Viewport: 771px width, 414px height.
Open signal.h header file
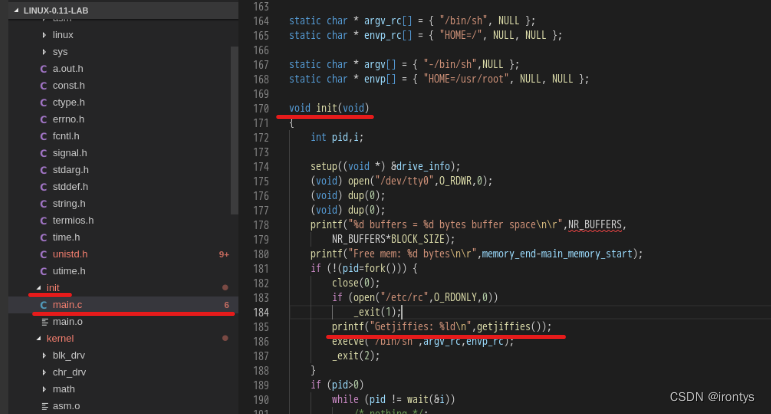pos(70,153)
